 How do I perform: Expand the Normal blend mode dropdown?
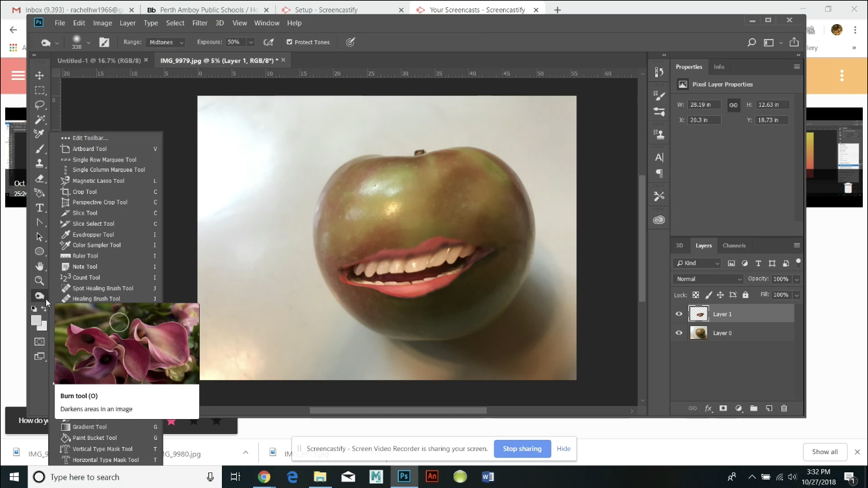pyautogui.click(x=708, y=279)
